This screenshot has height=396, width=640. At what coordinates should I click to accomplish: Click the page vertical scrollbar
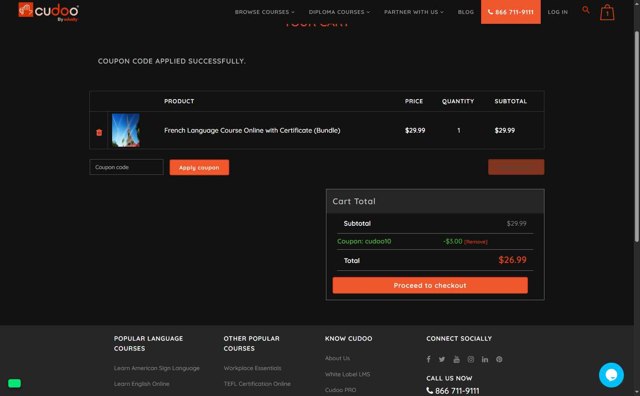[637, 137]
